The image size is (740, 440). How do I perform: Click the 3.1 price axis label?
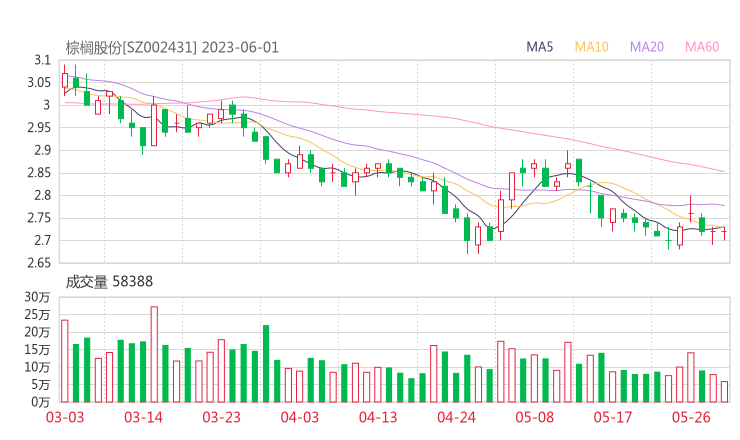(x=42, y=60)
